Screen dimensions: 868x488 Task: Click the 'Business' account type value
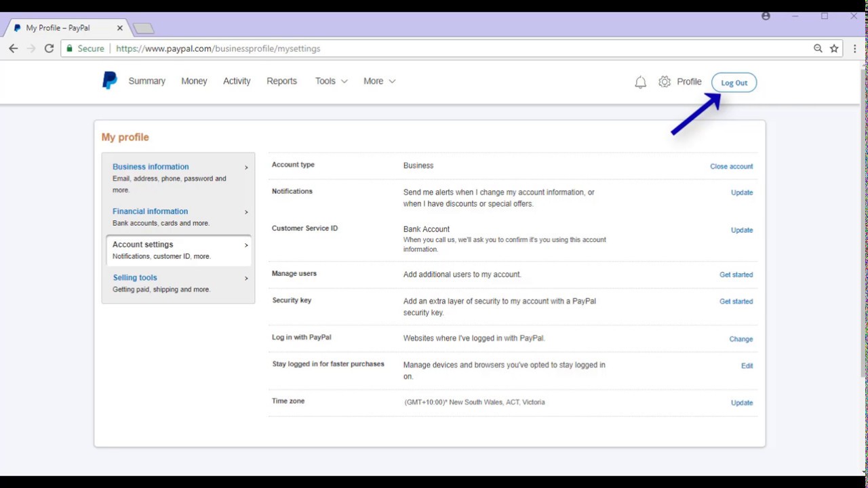tap(418, 165)
